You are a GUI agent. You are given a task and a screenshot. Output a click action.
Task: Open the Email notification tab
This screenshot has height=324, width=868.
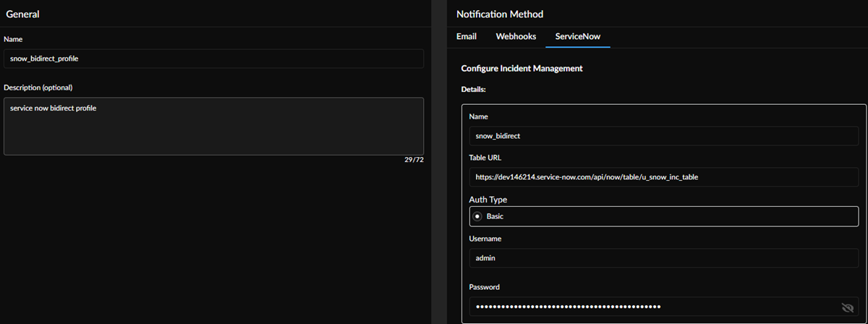click(467, 36)
